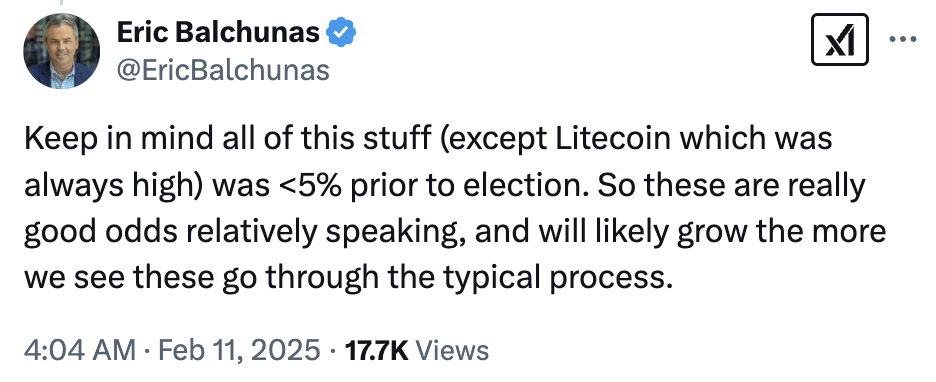Click the phrase good odds in the tweet
This screenshot has height=382, width=936.
pos(100,233)
